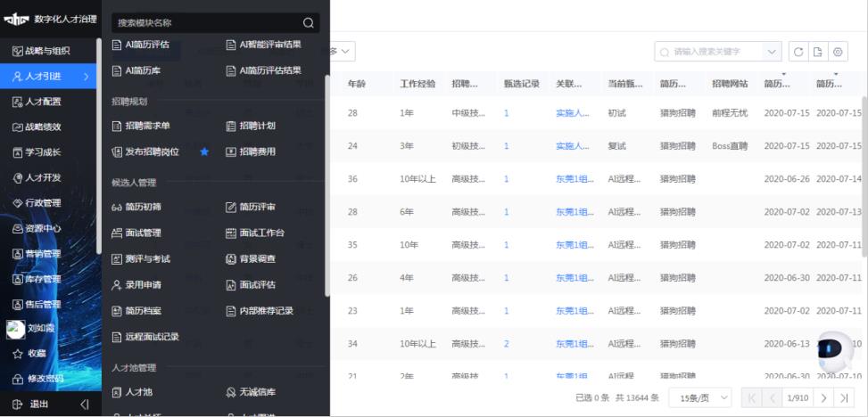Click 退出 to log out
Viewport: 868px width, 417px height.
tap(39, 404)
